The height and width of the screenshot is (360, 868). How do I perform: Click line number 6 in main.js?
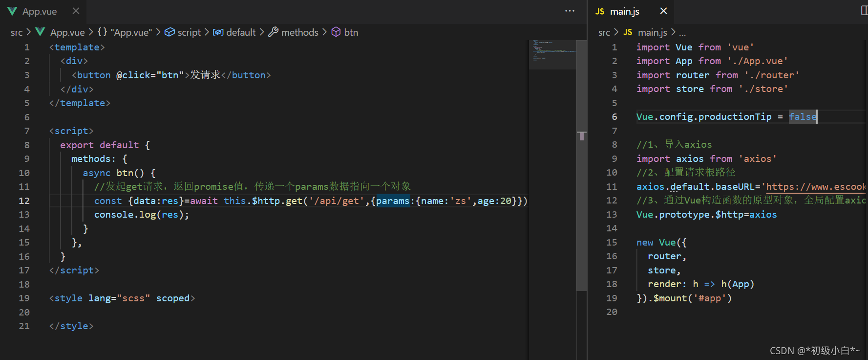point(614,117)
